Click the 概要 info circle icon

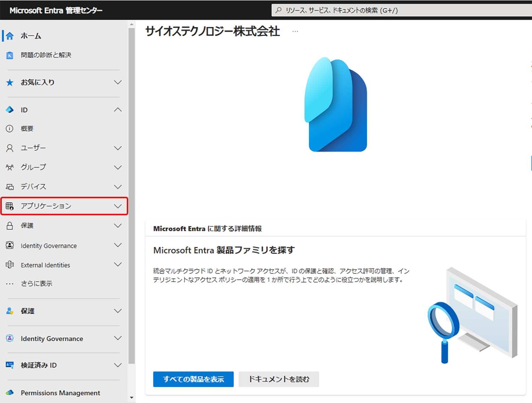tap(10, 128)
